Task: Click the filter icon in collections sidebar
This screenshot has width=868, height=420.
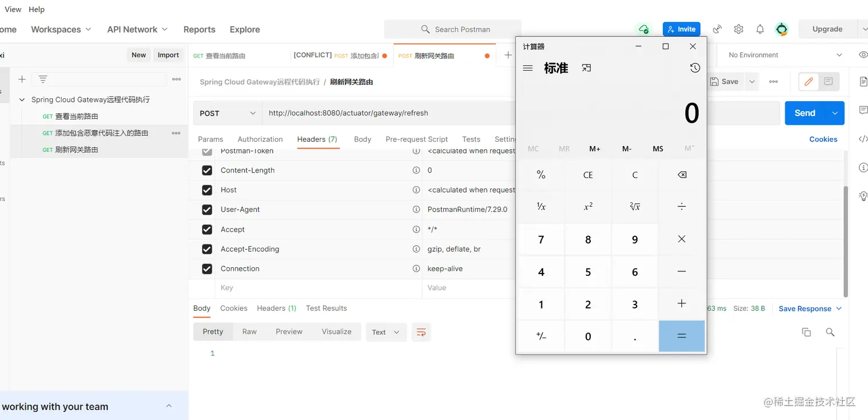Action: pyautogui.click(x=43, y=79)
